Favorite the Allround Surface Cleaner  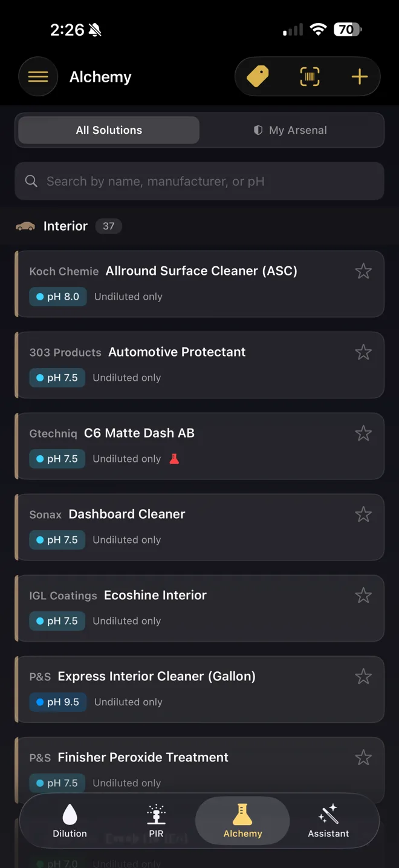coord(363,271)
